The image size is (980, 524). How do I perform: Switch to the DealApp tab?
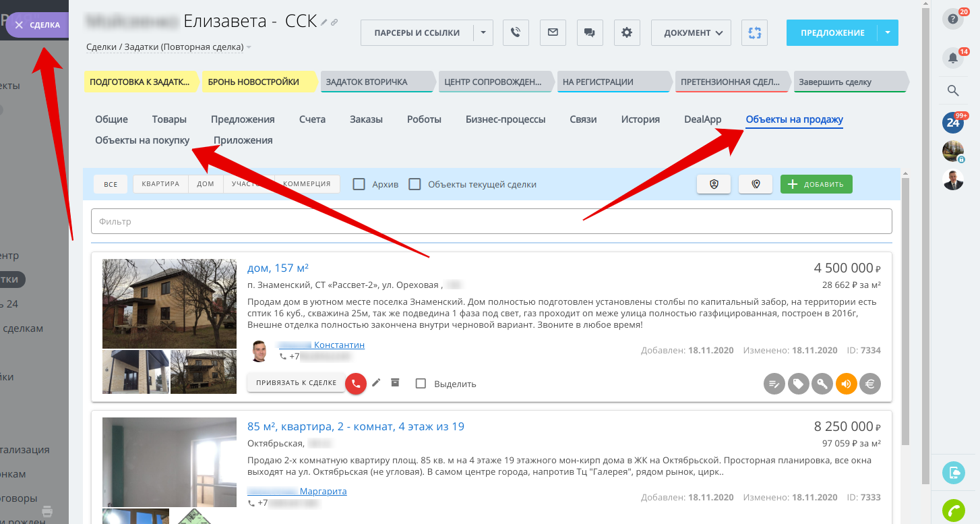tap(702, 119)
